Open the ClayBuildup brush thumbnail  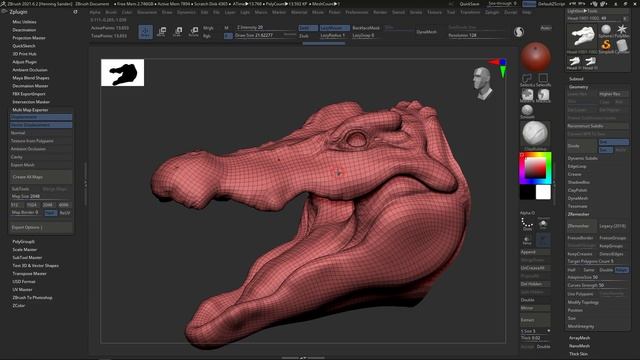click(x=536, y=135)
